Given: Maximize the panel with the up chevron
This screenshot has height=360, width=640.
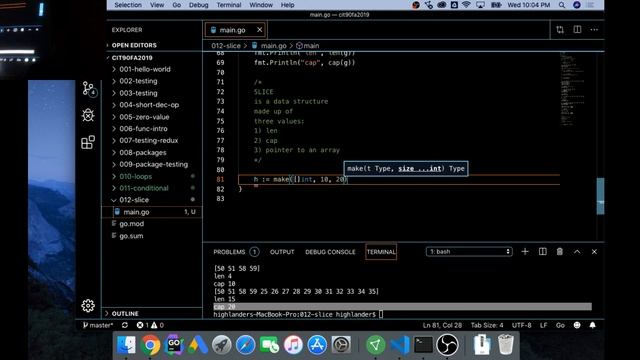Looking at the screenshot, I should [x=577, y=251].
